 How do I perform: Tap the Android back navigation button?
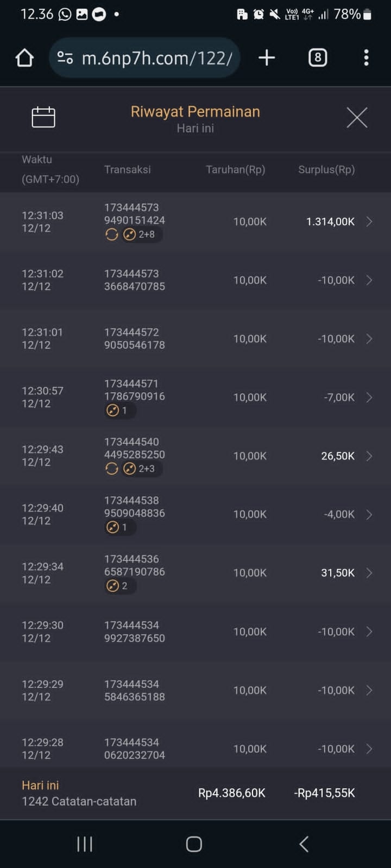click(304, 844)
